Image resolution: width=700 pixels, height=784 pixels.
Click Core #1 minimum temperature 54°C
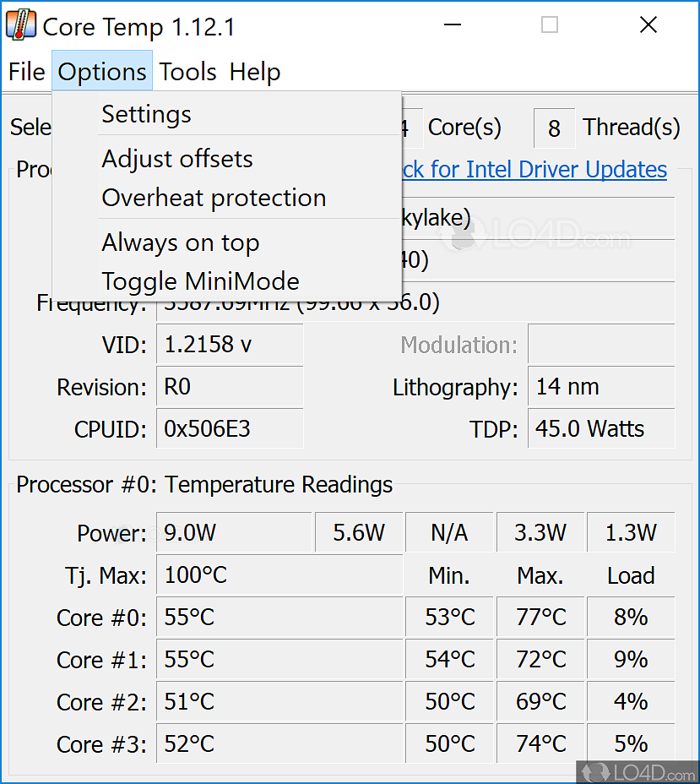tap(449, 659)
